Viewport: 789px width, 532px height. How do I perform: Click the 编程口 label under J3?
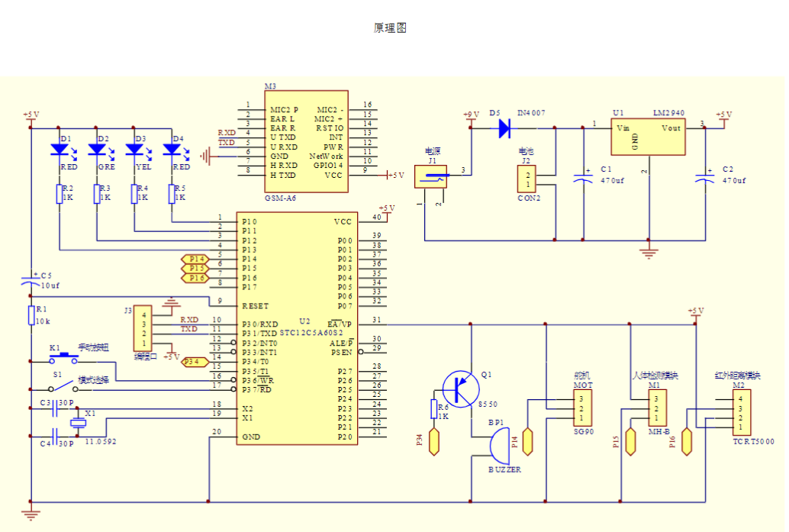pyautogui.click(x=146, y=357)
